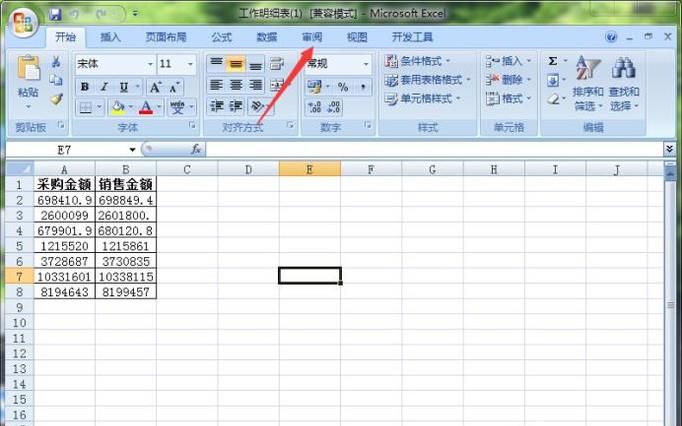Toggle Italic formatting
This screenshot has height=426, width=682.
pos(104,87)
